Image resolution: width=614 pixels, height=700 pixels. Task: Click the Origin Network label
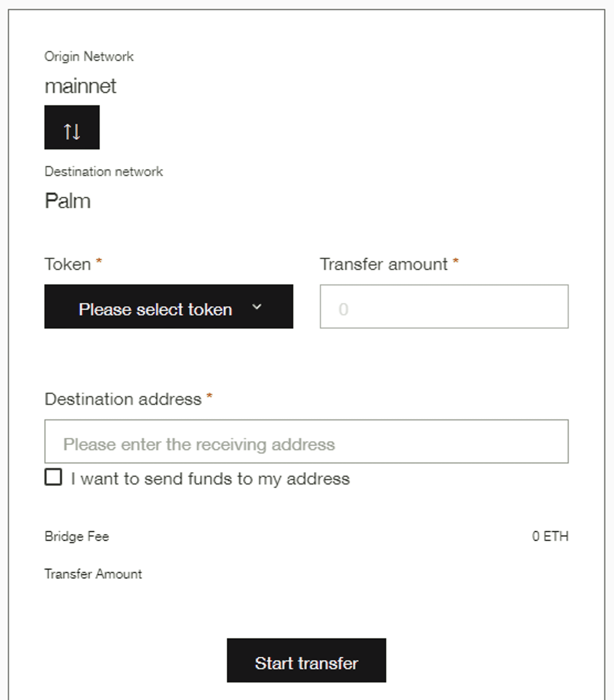pyautogui.click(x=89, y=57)
